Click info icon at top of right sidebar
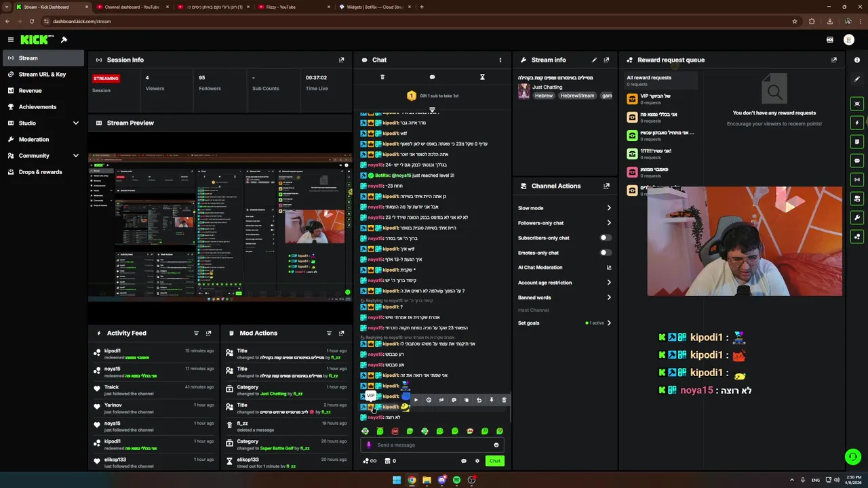 tap(857, 60)
